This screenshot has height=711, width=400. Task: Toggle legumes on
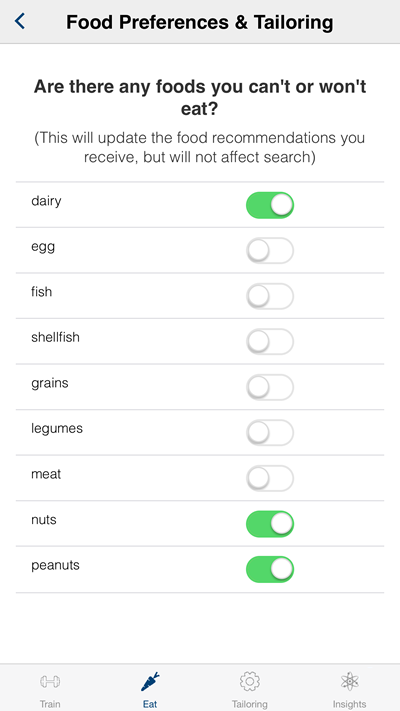pyautogui.click(x=270, y=433)
